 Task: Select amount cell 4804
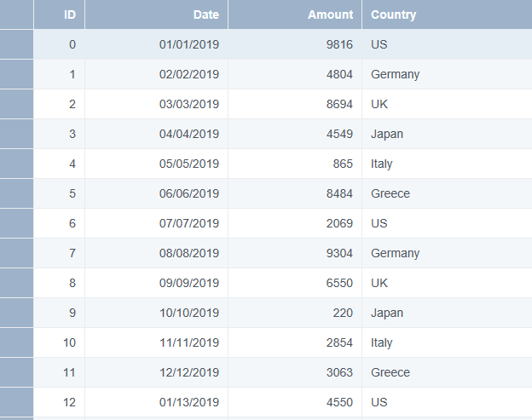(x=295, y=74)
